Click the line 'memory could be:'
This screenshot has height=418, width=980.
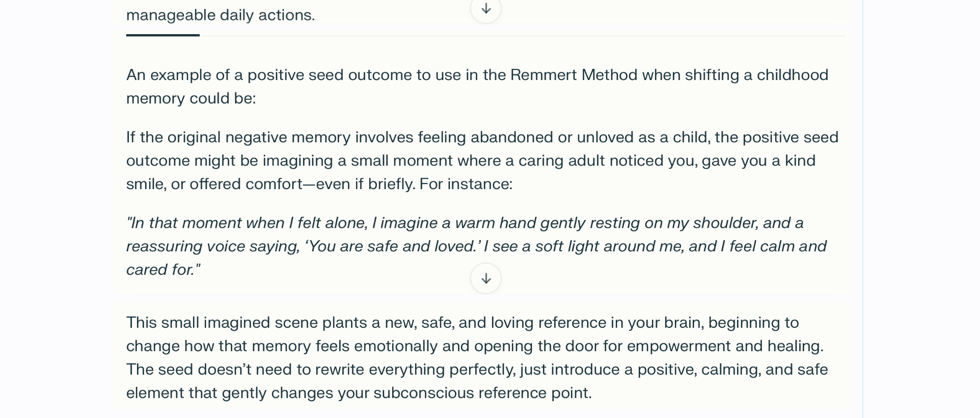coord(191,98)
